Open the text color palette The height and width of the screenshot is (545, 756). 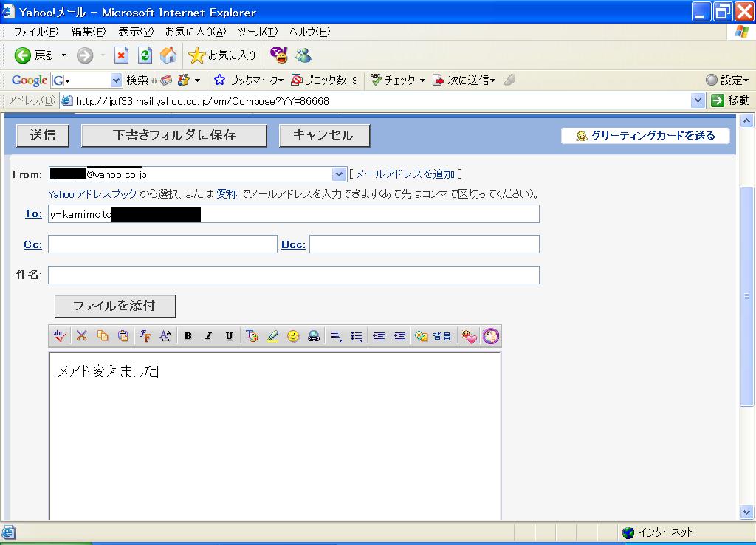251,336
